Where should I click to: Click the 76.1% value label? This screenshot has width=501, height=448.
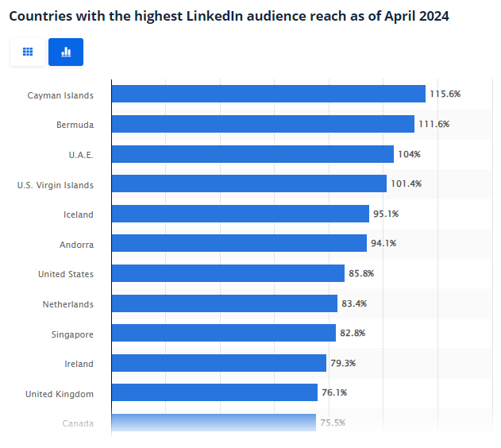[334, 392]
